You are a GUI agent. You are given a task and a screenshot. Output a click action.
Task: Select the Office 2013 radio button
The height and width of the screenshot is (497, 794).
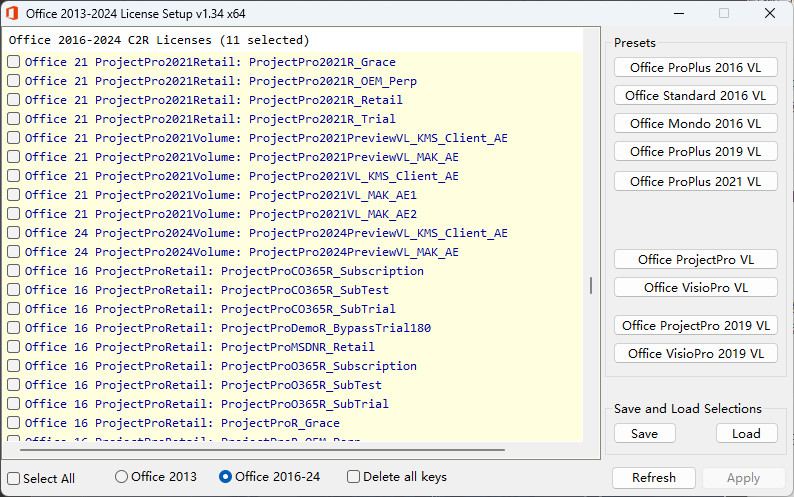click(x=121, y=476)
